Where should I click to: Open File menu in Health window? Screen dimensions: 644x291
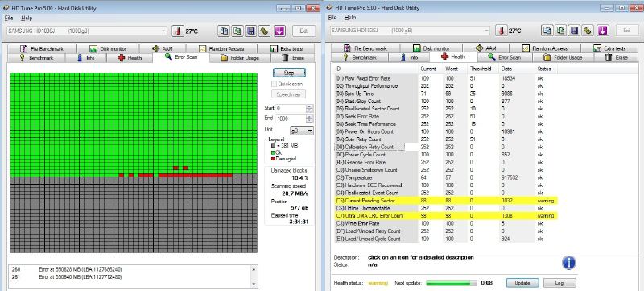[332, 18]
